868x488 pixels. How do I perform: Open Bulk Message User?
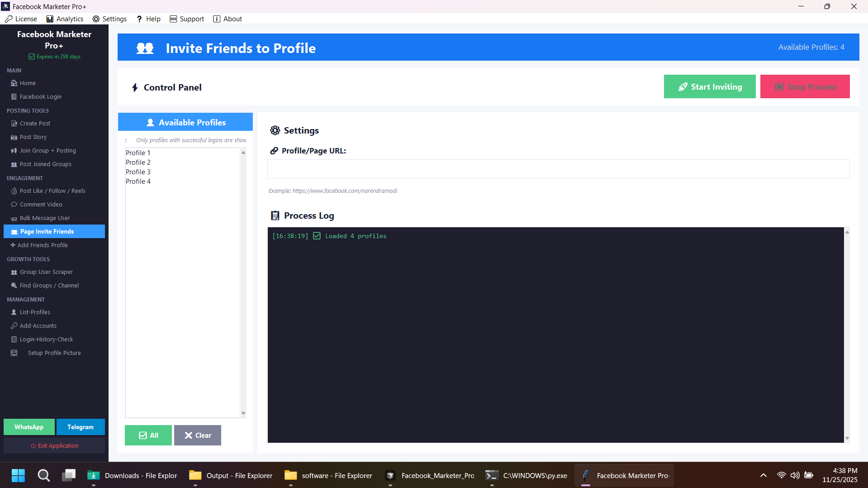click(44, 218)
